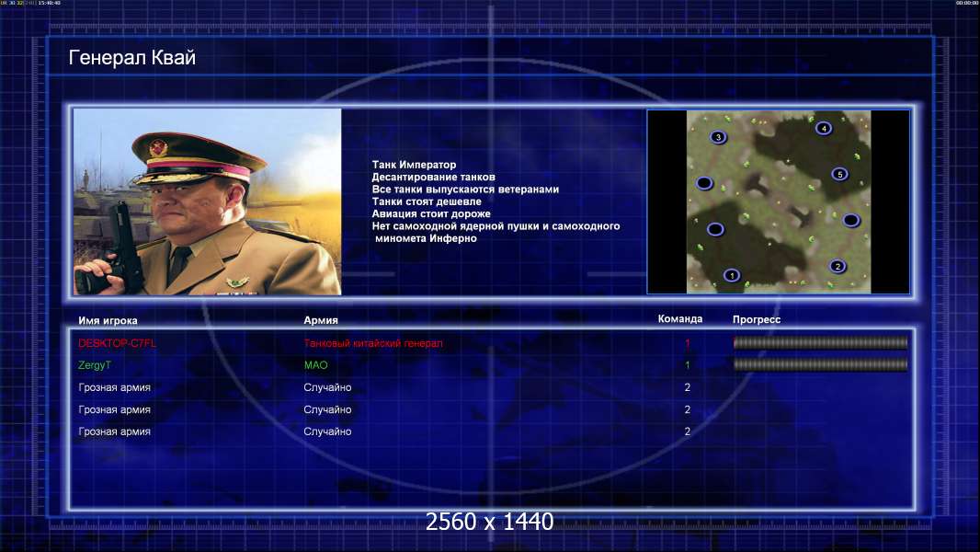Viewport: 980px width, 552px height.
Task: Click unnumbered start marker directly above marker 1
Action: (x=715, y=229)
